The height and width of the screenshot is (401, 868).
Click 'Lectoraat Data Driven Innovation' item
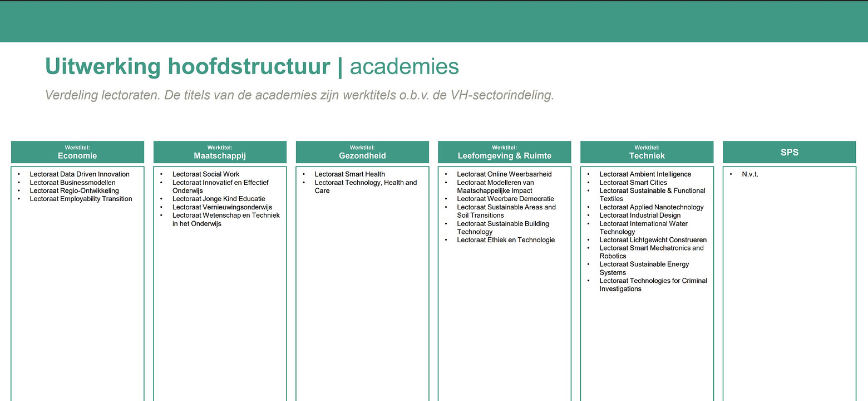[80, 174]
